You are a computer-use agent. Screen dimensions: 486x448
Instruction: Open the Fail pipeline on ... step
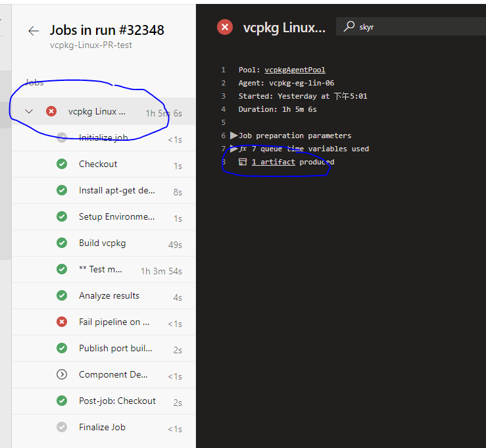(x=103, y=322)
